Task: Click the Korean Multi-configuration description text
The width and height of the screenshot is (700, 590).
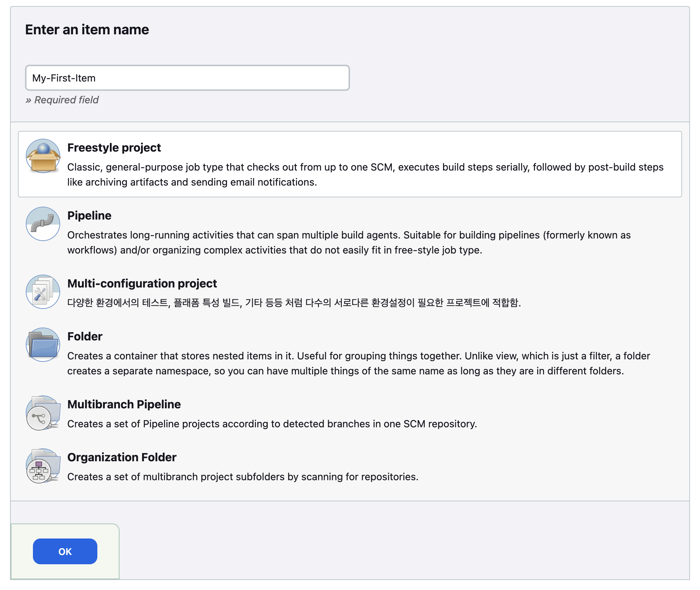Action: (294, 303)
